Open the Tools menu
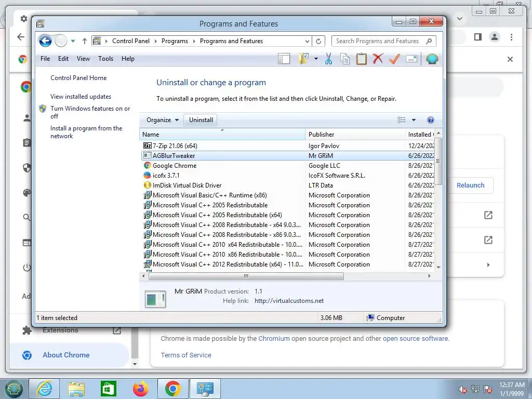Image resolution: width=532 pixels, height=399 pixels. tap(105, 59)
